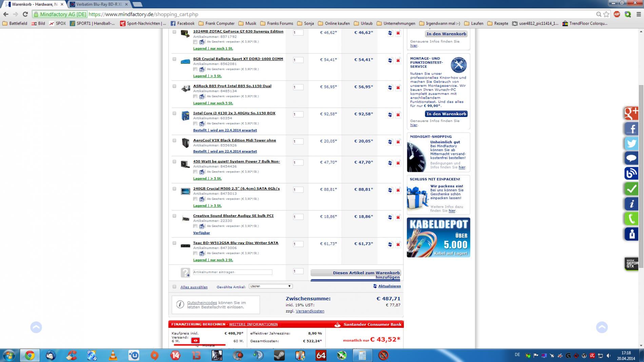Image resolution: width=644 pixels, height=362 pixels.
Task: Toggle the Alles auswählen checkbox
Action: pos(174,287)
